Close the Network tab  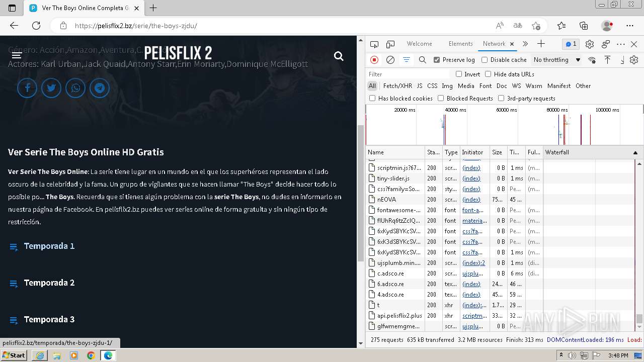pyautogui.click(x=512, y=44)
